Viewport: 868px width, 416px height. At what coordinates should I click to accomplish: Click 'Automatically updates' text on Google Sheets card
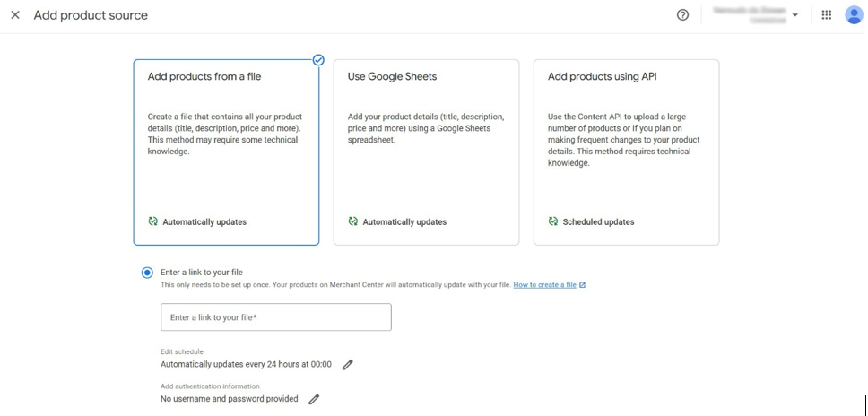404,221
